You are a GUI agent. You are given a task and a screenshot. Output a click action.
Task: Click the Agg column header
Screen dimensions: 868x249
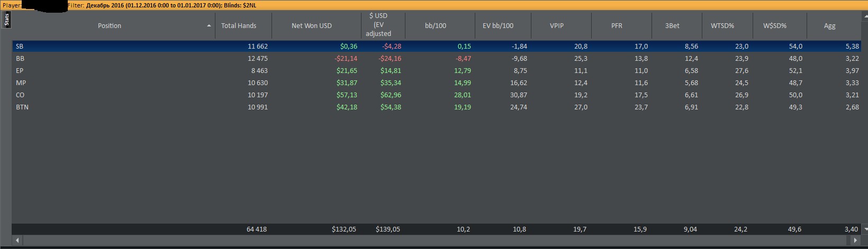pos(829,26)
